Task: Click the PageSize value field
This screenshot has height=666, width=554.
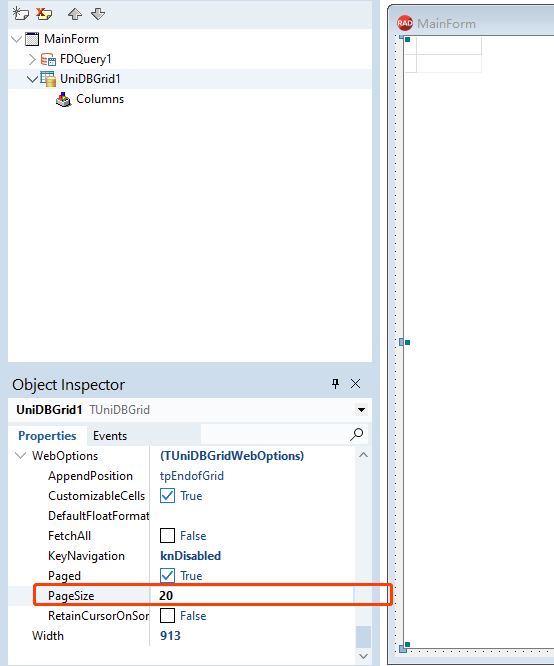Action: [x=252, y=595]
